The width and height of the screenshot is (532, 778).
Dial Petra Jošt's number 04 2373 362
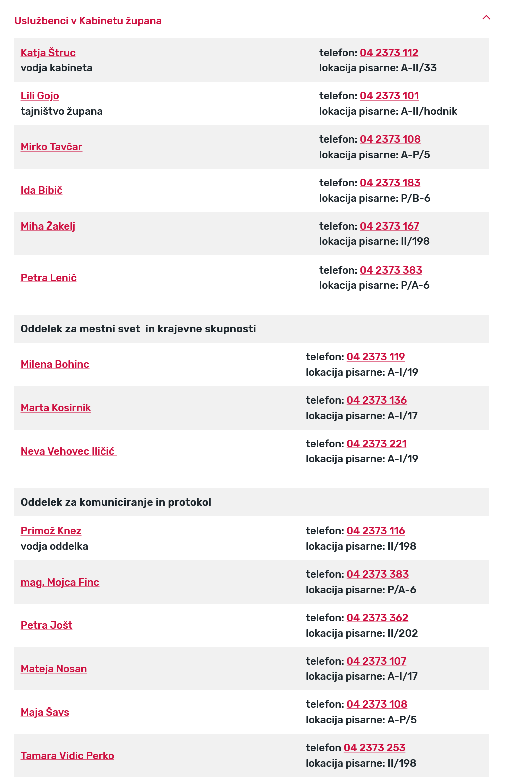377,618
